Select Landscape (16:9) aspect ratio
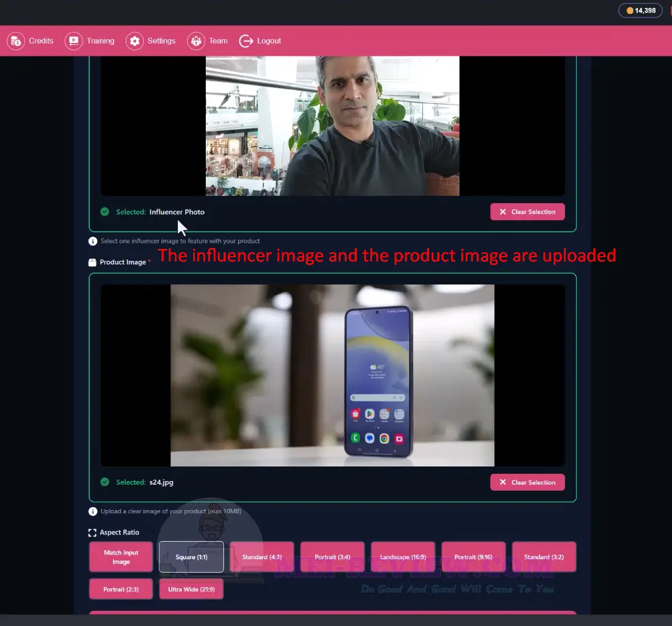Viewport: 672px width, 626px height. click(x=403, y=557)
